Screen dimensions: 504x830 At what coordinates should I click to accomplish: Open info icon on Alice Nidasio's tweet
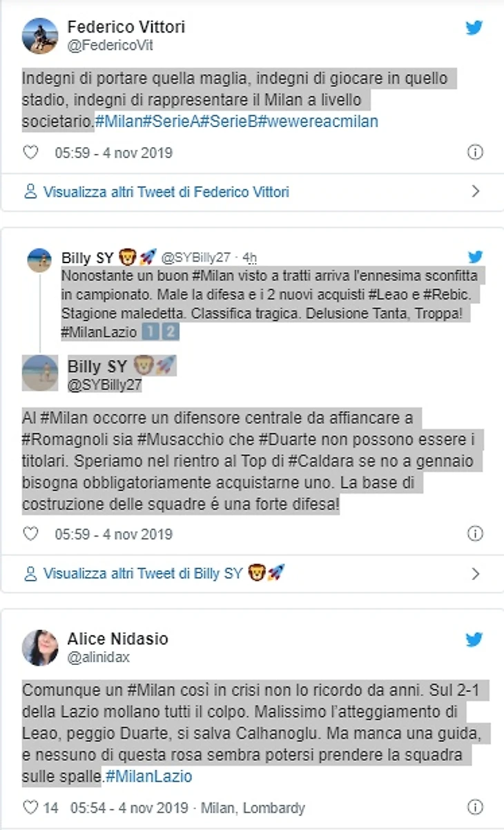[475, 807]
